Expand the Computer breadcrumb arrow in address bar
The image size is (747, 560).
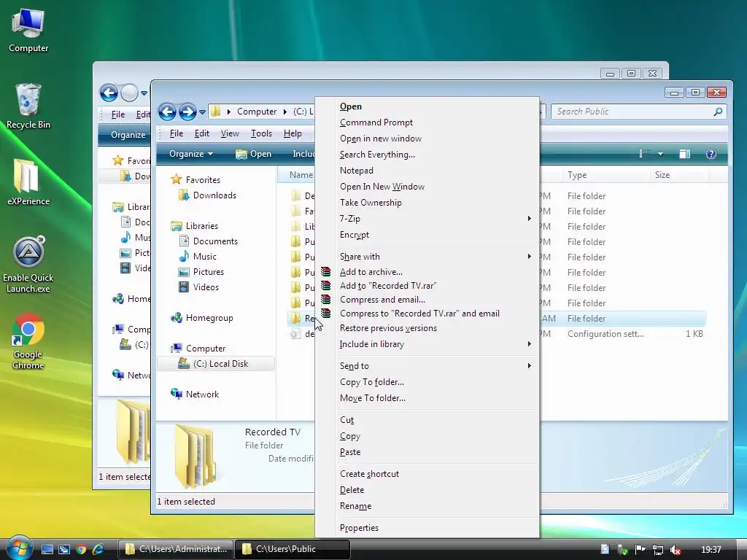(x=285, y=112)
